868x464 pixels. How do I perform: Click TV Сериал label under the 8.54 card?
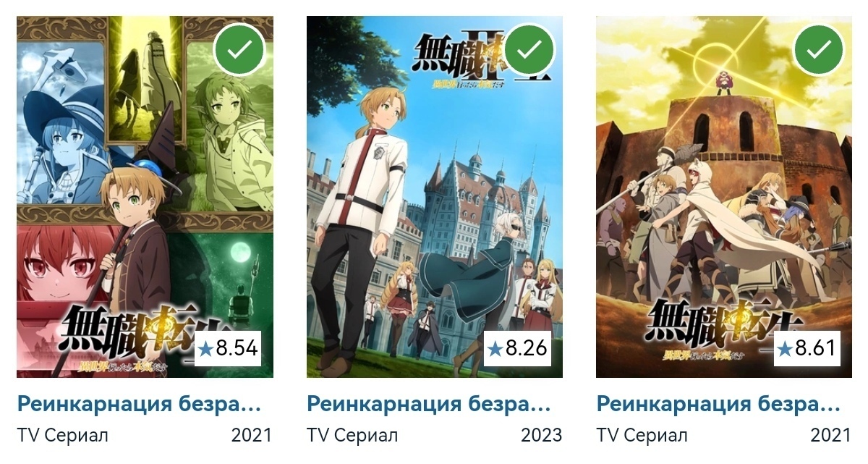coord(62,436)
